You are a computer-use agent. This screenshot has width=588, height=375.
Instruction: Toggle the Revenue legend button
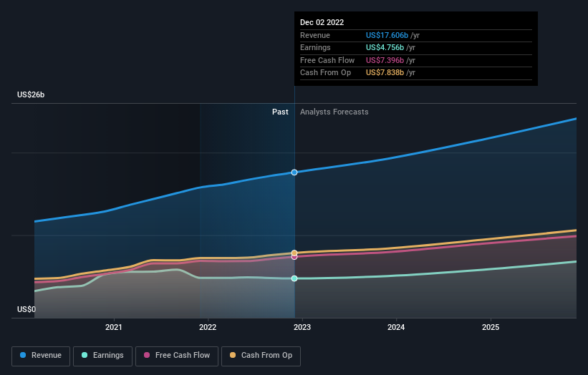[41, 356]
